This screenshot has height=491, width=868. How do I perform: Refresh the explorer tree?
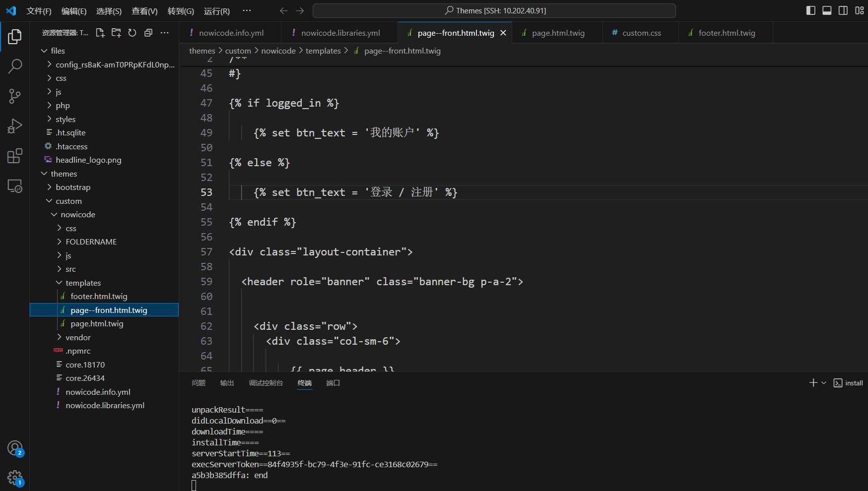coord(132,33)
